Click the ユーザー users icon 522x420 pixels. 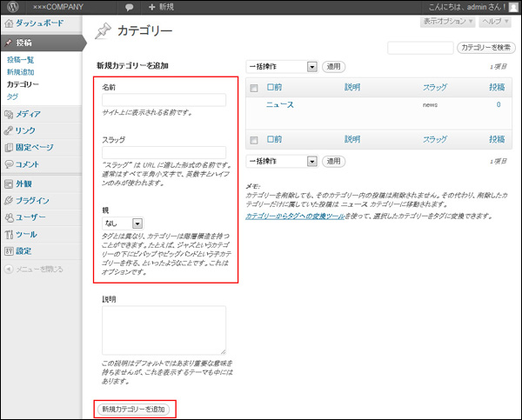pyautogui.click(x=9, y=217)
